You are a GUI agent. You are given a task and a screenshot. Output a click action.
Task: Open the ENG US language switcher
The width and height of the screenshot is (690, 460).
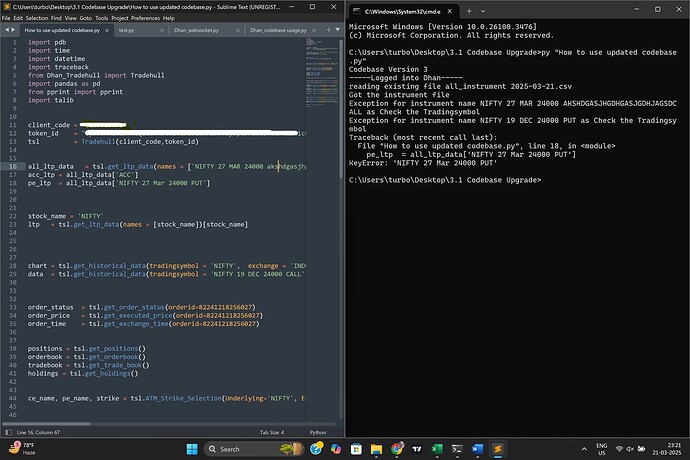[x=602, y=449]
